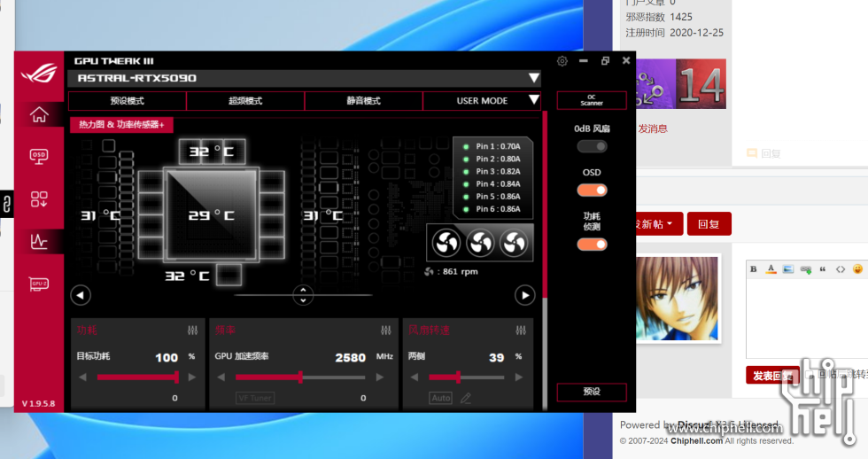Toggle the 功耗侦测 switch
Screen dimensions: 868x459
click(x=592, y=245)
